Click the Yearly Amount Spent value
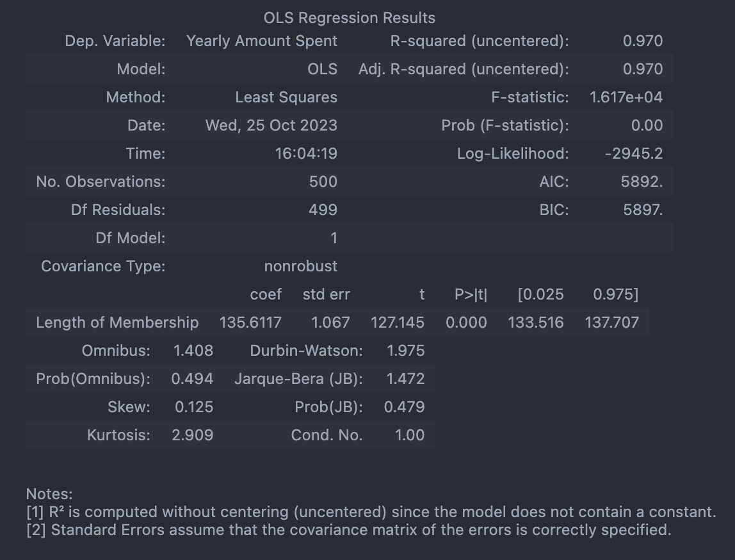 [x=262, y=41]
